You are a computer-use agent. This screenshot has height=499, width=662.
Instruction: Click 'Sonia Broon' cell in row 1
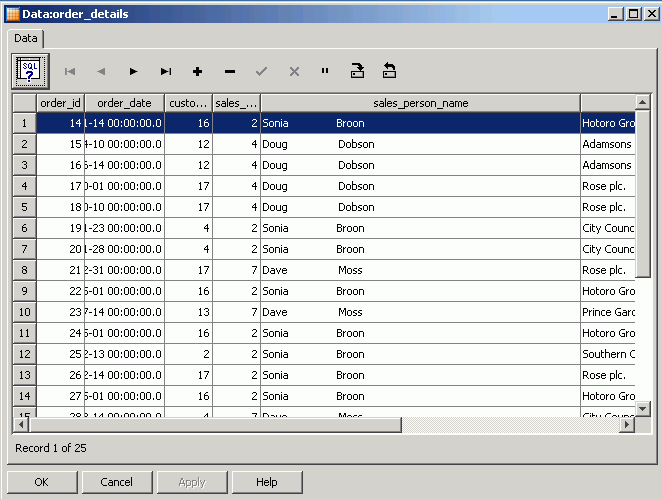point(421,123)
